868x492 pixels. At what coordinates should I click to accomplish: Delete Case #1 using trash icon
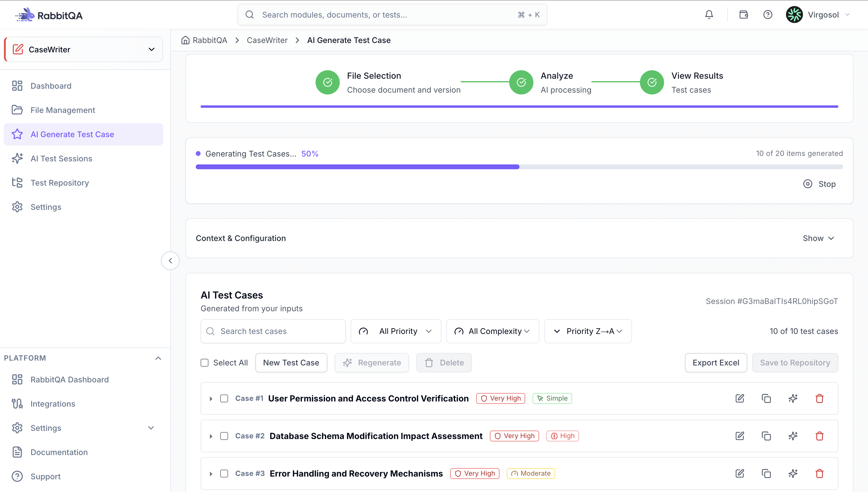pyautogui.click(x=819, y=398)
